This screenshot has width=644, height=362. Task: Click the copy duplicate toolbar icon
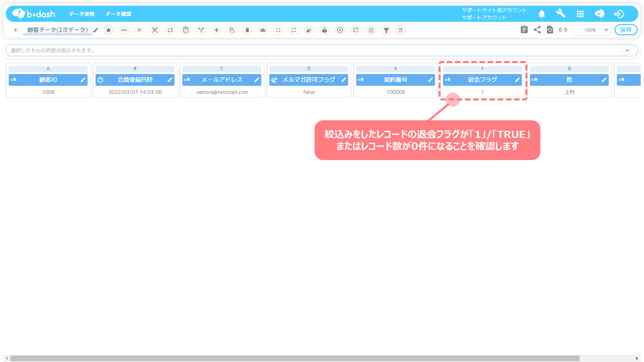[232, 30]
